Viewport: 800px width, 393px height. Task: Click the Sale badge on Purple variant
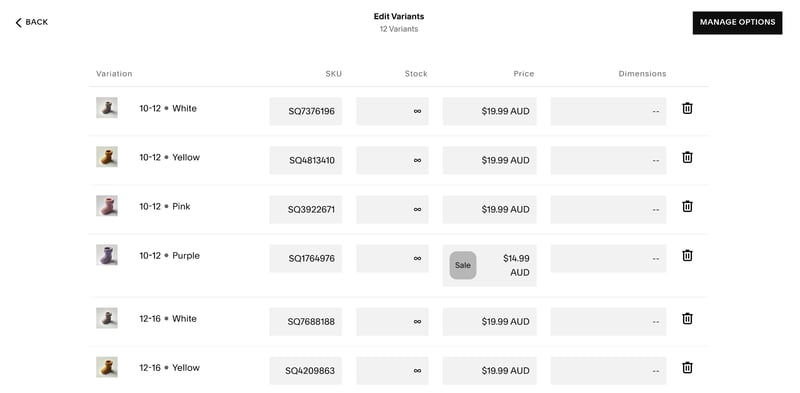click(x=463, y=265)
